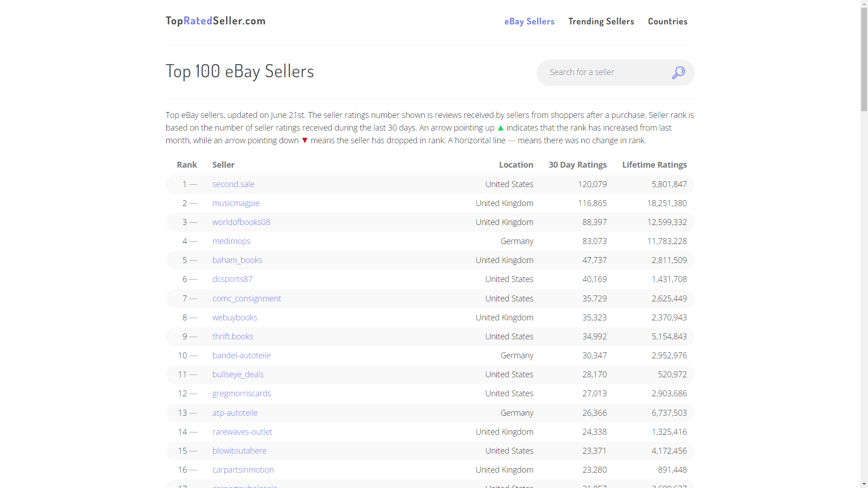Viewport: 868px width, 488px height.
Task: Go to Trending Sellers page
Action: pos(601,21)
